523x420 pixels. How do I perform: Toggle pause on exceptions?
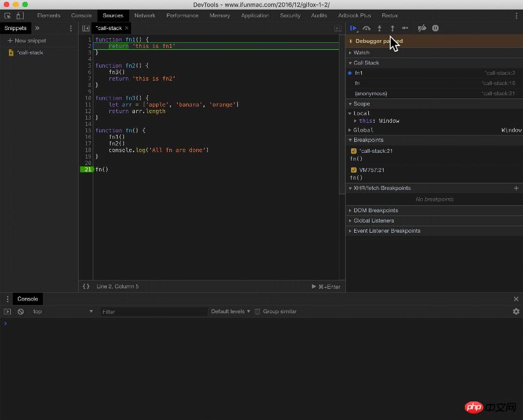(435, 28)
